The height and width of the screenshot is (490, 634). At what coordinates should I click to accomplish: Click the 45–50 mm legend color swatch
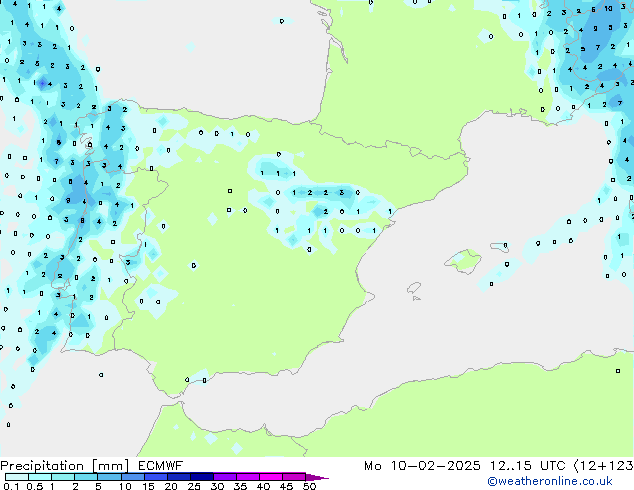[x=294, y=477]
